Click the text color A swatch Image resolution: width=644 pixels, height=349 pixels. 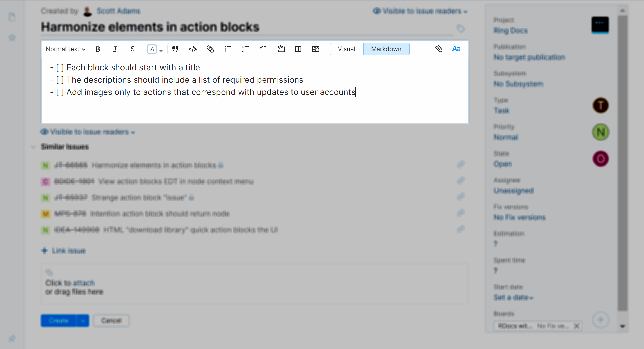pyautogui.click(x=152, y=49)
